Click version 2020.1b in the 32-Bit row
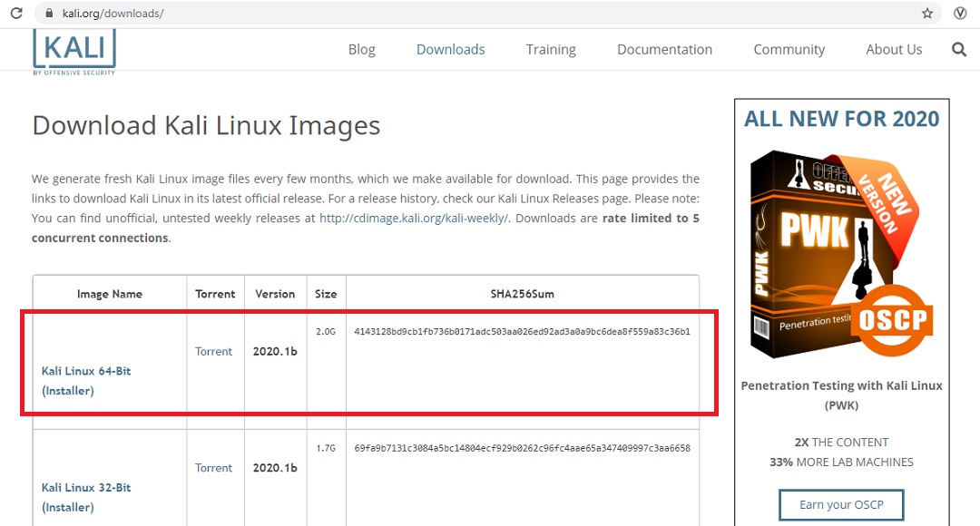The height and width of the screenshot is (526, 980). 275,467
